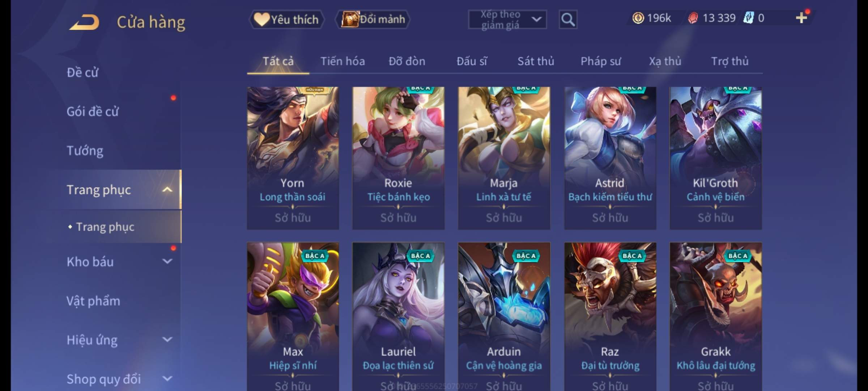Open Yêu thích heart favorites
The height and width of the screenshot is (391, 868).
[x=286, y=20]
